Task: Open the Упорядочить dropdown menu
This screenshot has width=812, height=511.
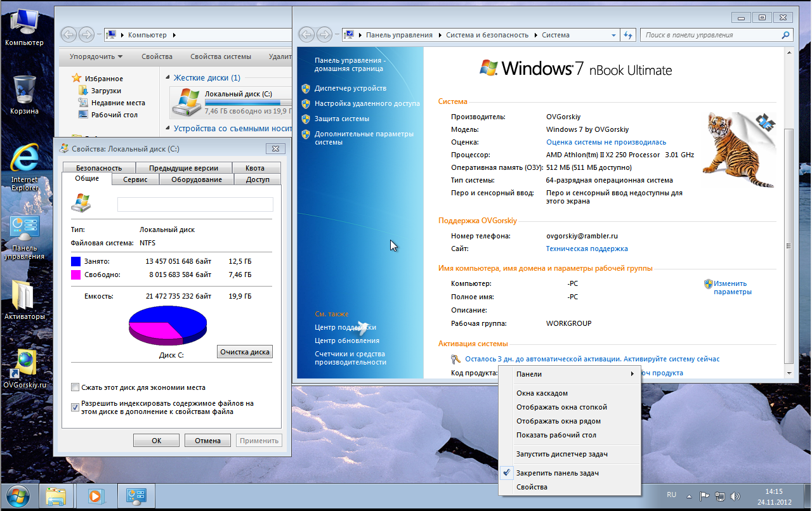Action: [96, 56]
